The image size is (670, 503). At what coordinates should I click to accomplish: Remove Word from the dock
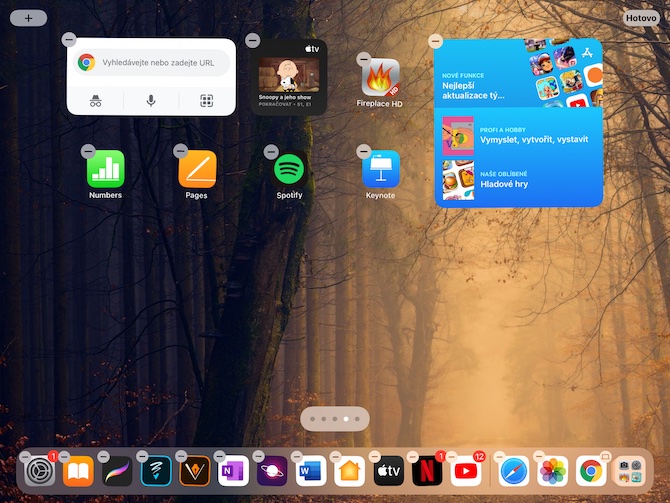[x=297, y=456]
